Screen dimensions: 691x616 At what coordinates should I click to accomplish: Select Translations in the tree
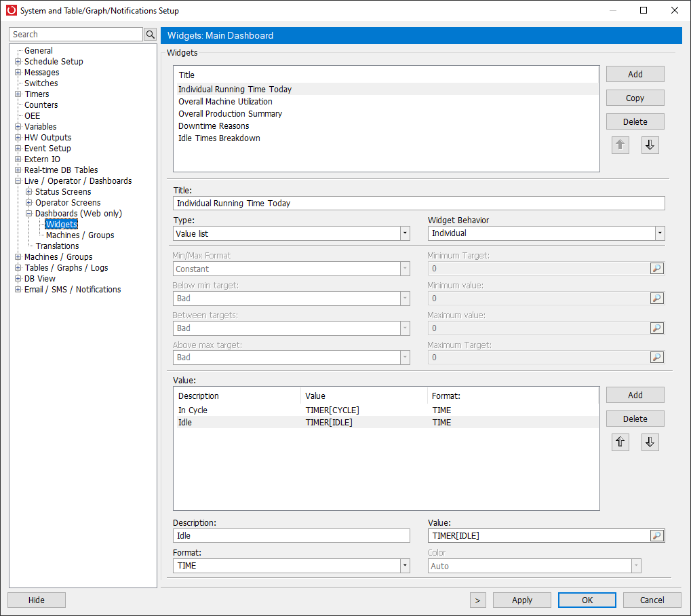point(57,246)
